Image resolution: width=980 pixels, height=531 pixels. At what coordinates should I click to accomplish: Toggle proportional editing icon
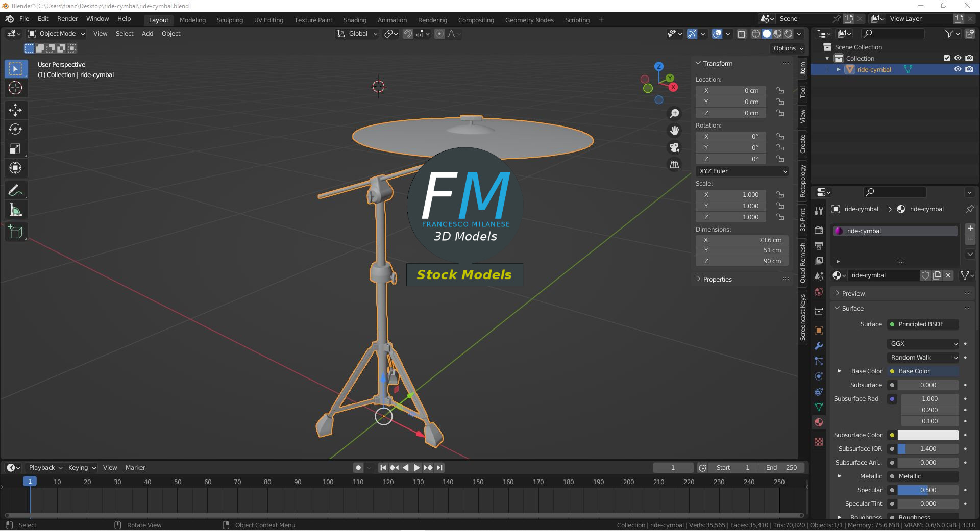point(439,34)
